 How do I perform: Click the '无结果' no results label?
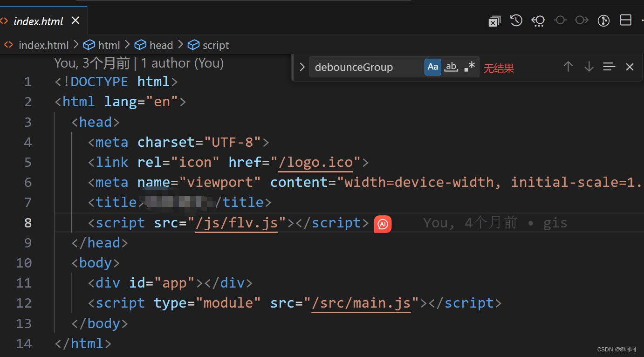tap(499, 69)
